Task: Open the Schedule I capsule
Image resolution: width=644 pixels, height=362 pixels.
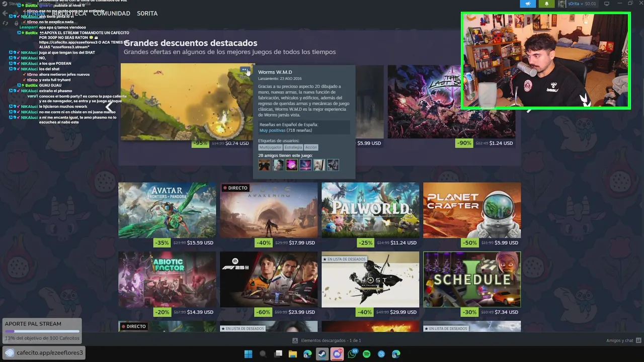Action: tap(472, 279)
